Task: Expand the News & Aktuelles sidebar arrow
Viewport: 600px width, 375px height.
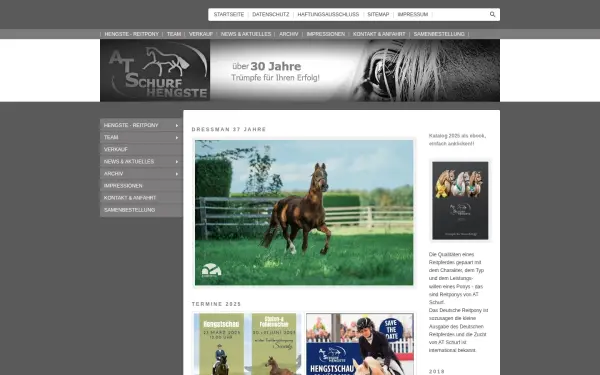Action: pyautogui.click(x=177, y=162)
